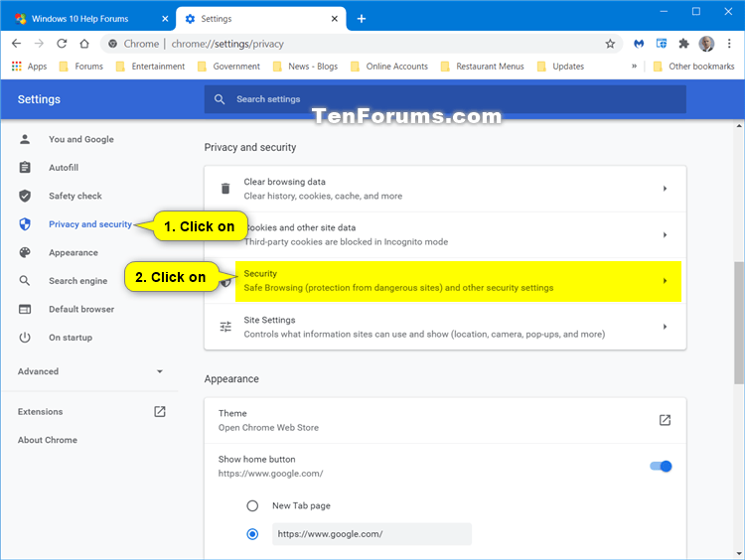The height and width of the screenshot is (560, 745).
Task: Open Chrome three-dot menu
Action: (x=729, y=44)
